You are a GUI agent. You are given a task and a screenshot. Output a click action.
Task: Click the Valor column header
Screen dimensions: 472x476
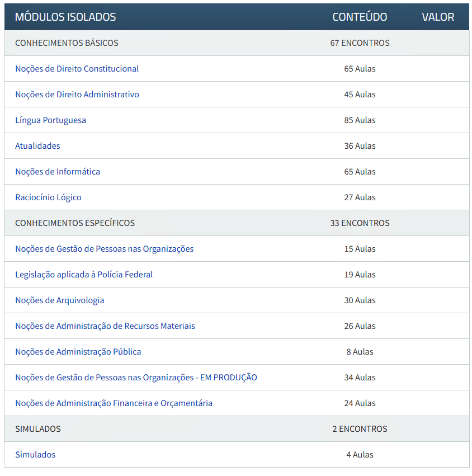pos(438,17)
